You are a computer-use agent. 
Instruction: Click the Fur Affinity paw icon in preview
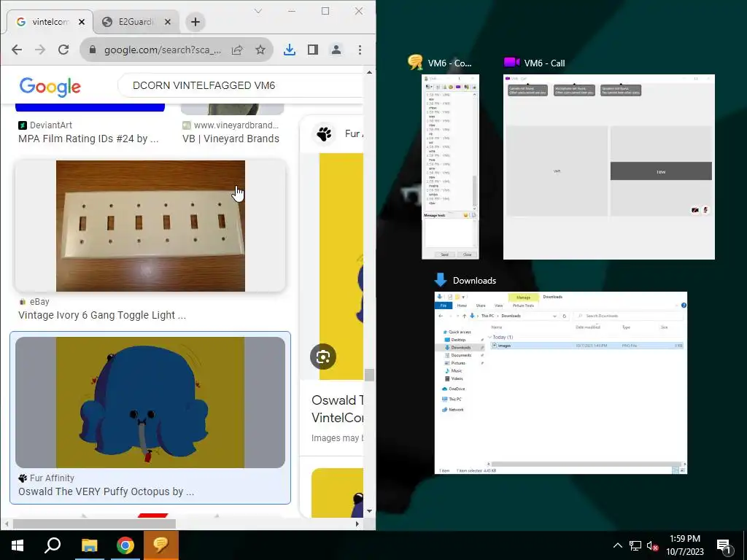(x=325, y=134)
